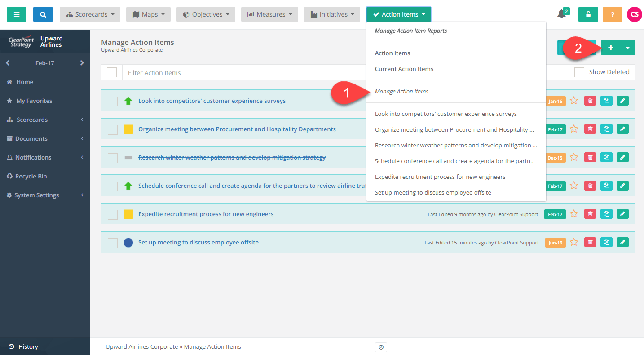Open the notifications bell icon
This screenshot has width=644, height=355.
point(562,14)
